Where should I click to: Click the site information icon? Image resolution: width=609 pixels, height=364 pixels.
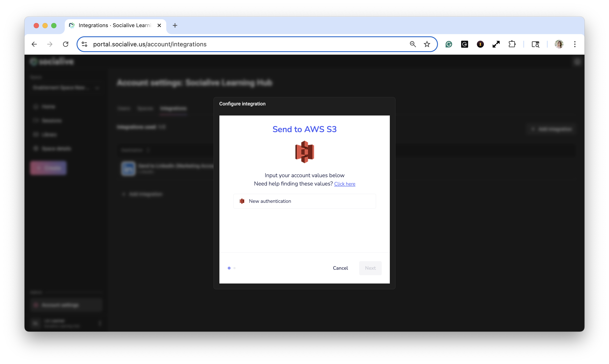84,44
